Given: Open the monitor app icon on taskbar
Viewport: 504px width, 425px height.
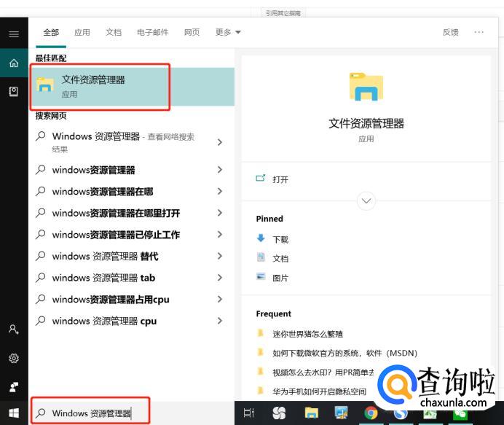Looking at the screenshot, I should 341,413.
